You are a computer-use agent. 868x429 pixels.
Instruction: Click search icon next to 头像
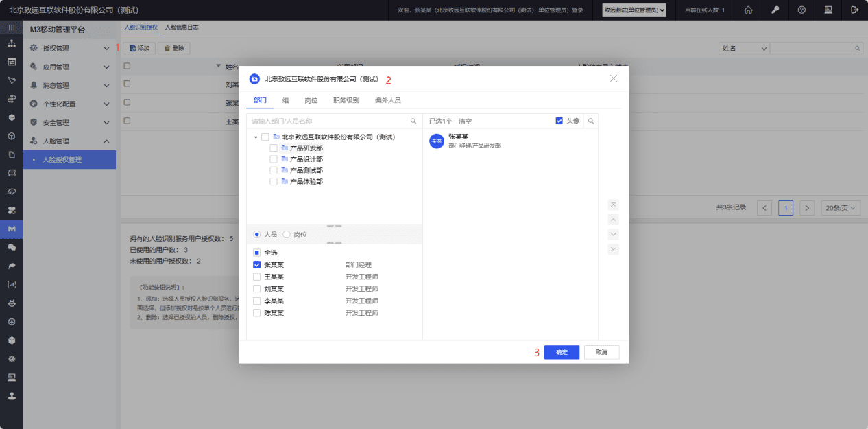click(592, 121)
